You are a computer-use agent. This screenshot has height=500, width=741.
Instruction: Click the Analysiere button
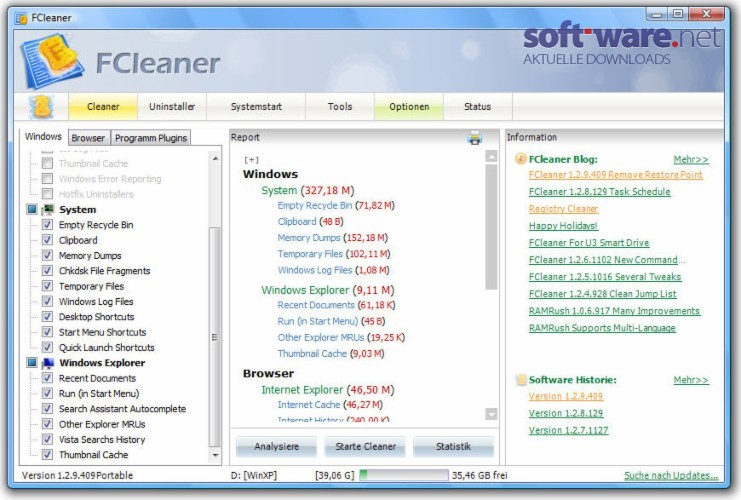click(276, 447)
